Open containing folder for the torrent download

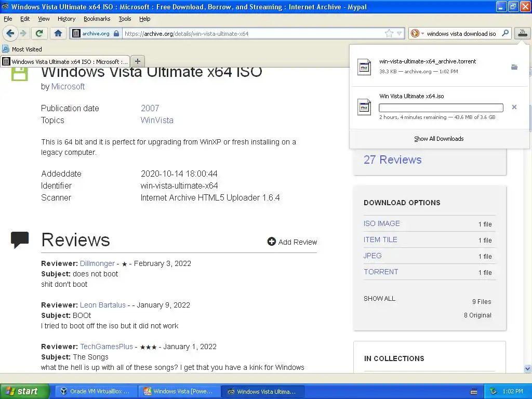[x=514, y=67]
